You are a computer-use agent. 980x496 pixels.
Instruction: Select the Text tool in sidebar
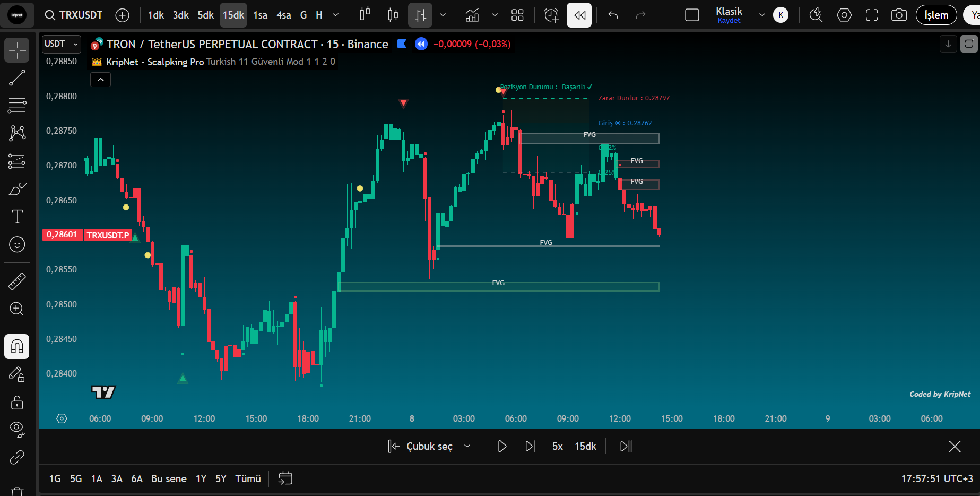[17, 217]
